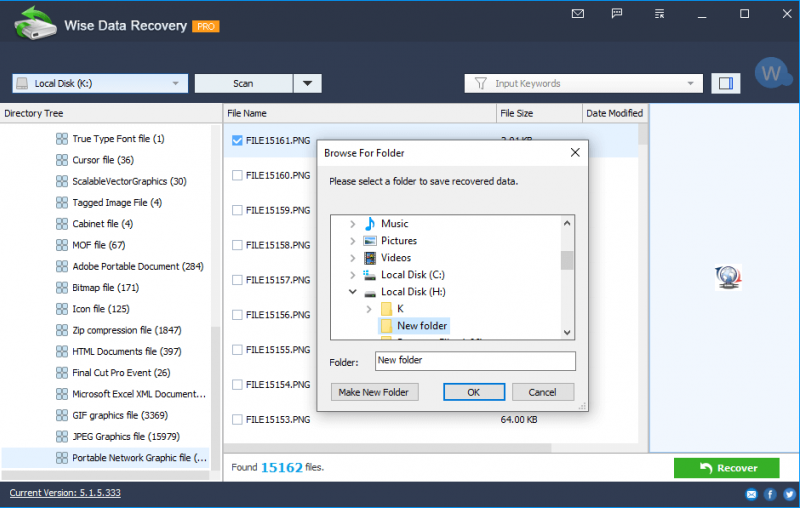Check the FILE15156.PNG checkbox

pyautogui.click(x=237, y=315)
